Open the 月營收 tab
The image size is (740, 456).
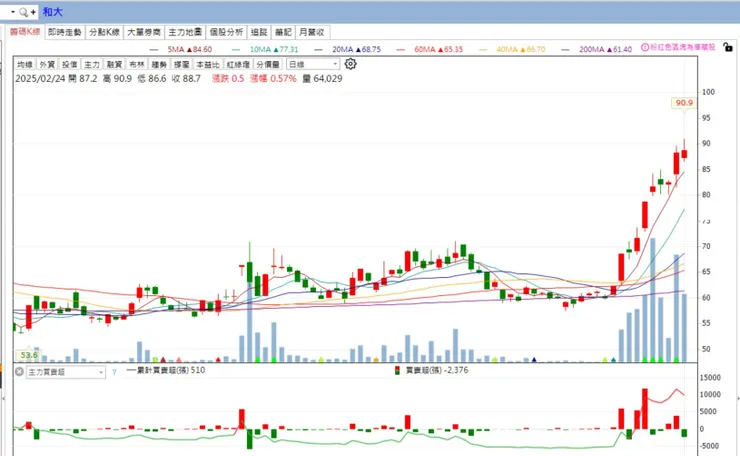pyautogui.click(x=312, y=32)
